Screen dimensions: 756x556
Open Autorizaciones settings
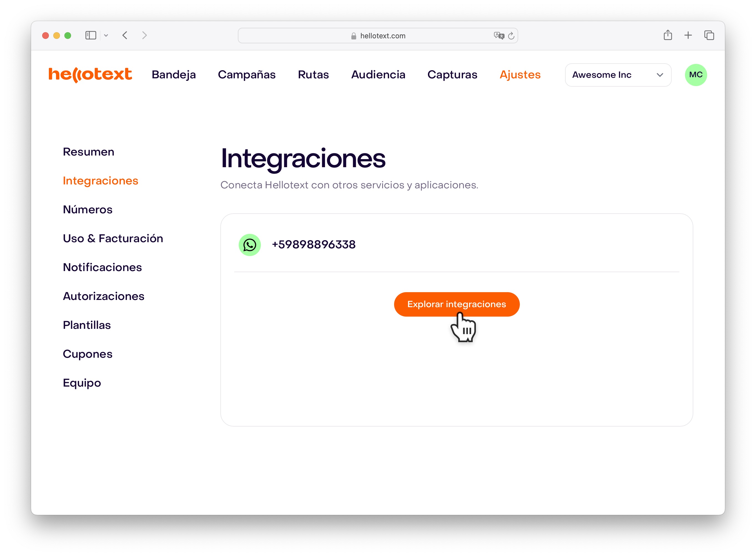pyautogui.click(x=104, y=296)
